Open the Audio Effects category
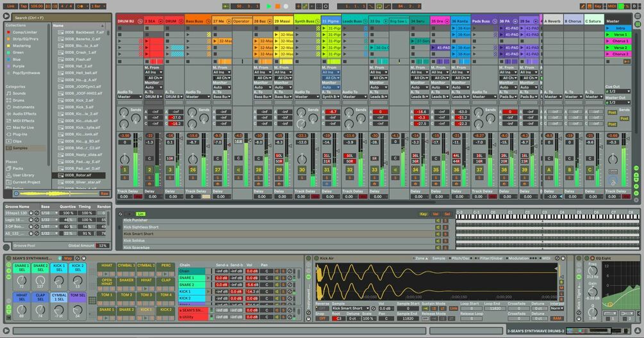Screen dimensions: 644x338 [x=24, y=113]
